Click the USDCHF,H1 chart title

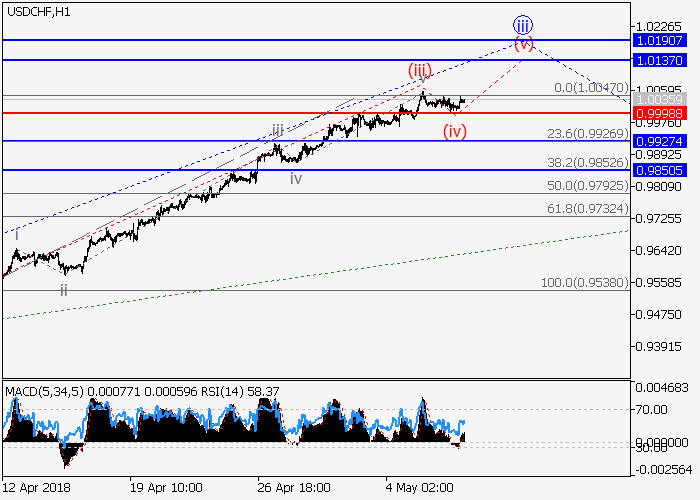tap(37, 11)
